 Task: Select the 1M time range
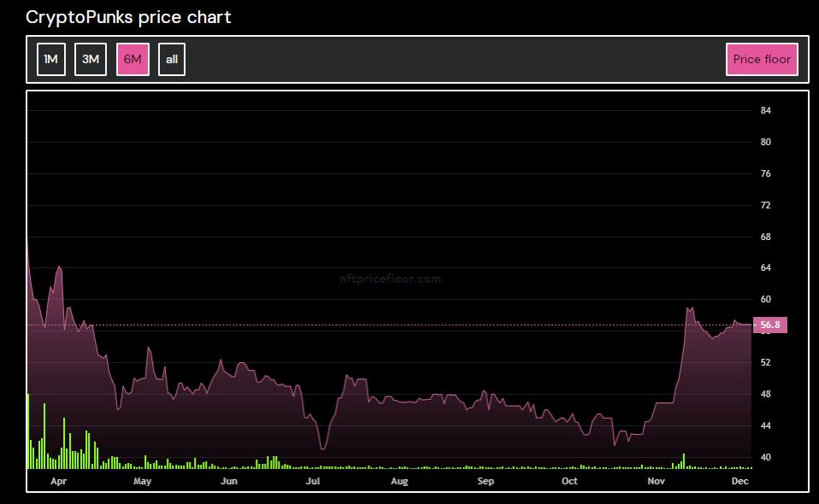click(51, 60)
